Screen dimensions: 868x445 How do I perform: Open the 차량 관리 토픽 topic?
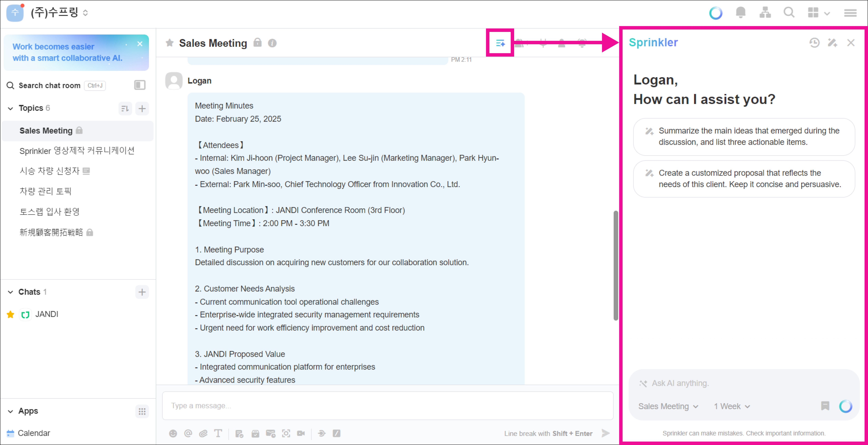point(45,191)
